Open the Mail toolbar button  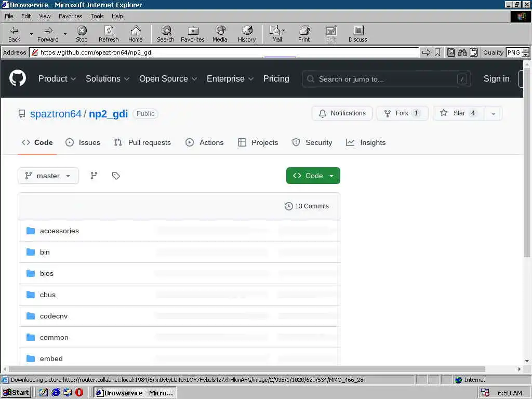coord(277,34)
